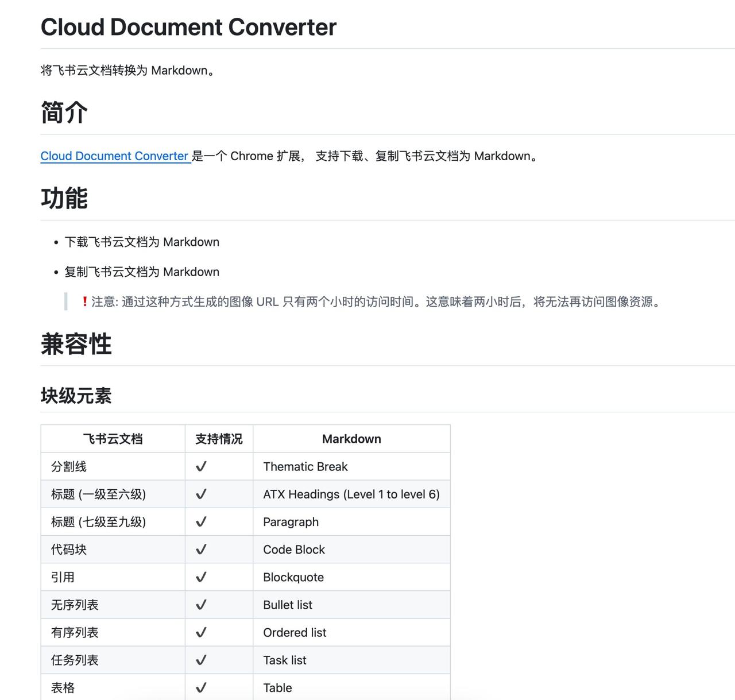The height and width of the screenshot is (700, 735).
Task: Click the checkmark in the 代码块 row
Action: click(x=201, y=549)
